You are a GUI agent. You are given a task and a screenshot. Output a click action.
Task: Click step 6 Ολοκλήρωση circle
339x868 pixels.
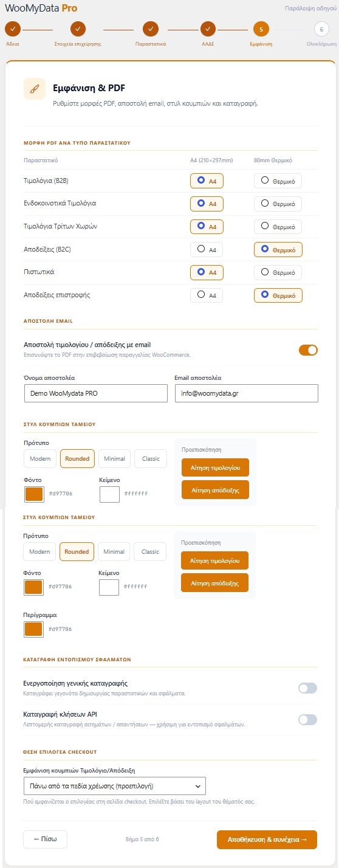321,29
